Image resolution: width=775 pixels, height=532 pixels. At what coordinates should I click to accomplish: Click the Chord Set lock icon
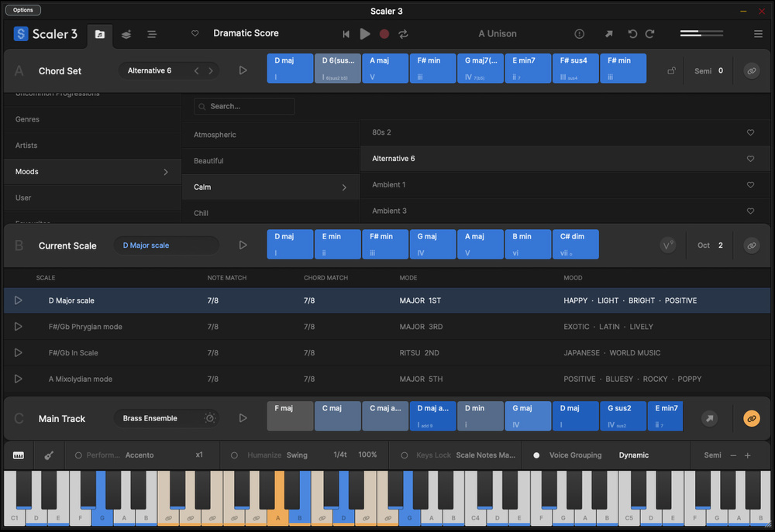(672, 70)
